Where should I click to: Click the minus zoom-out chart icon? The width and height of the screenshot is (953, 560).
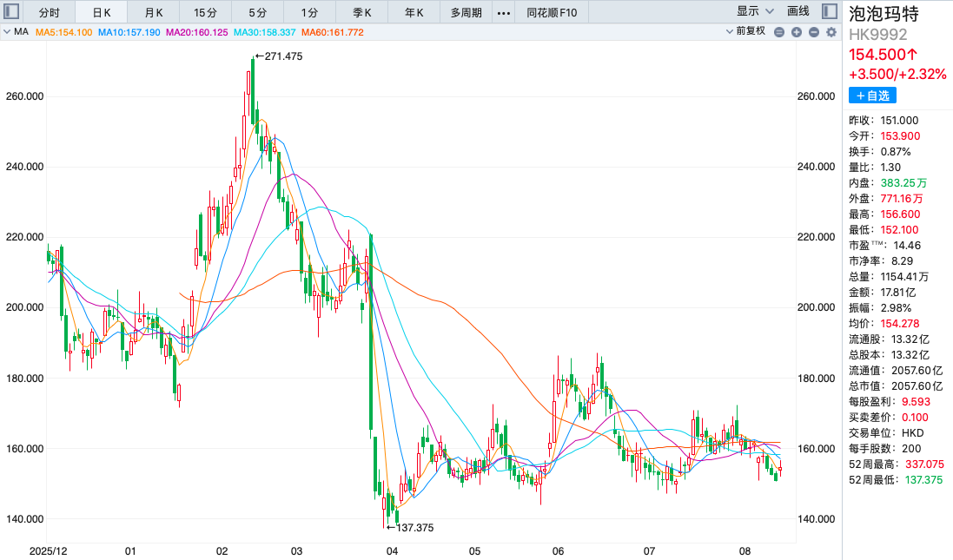pos(814,32)
